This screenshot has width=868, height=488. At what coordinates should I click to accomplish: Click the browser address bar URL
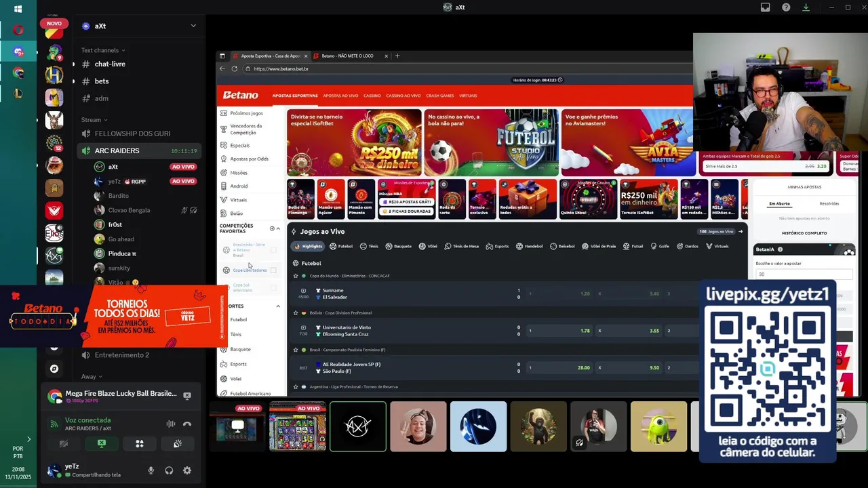click(281, 68)
